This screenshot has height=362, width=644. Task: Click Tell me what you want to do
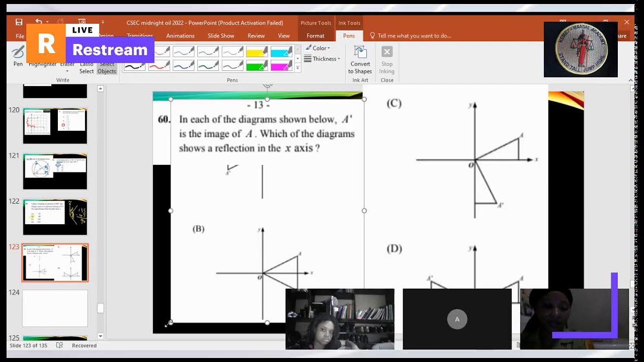(x=411, y=36)
